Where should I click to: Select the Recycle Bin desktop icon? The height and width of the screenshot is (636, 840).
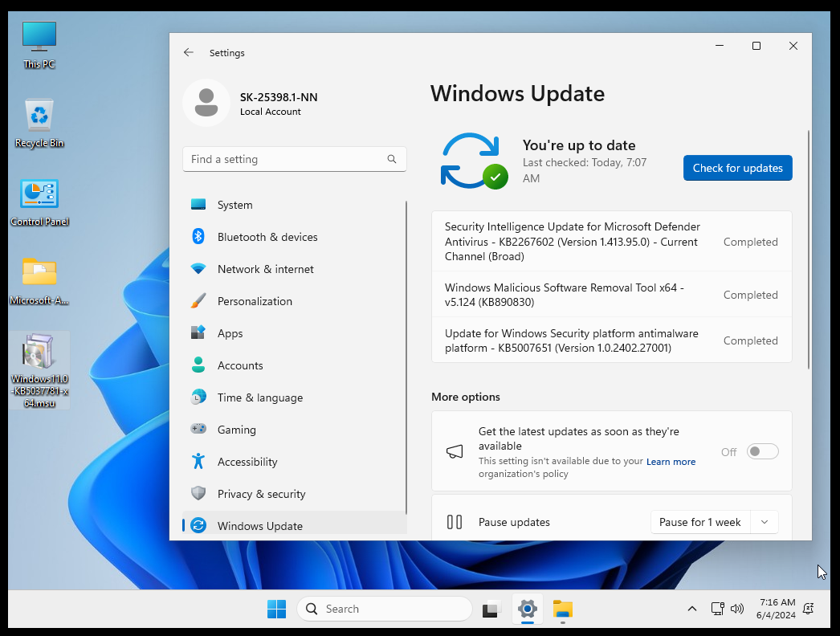(39, 123)
